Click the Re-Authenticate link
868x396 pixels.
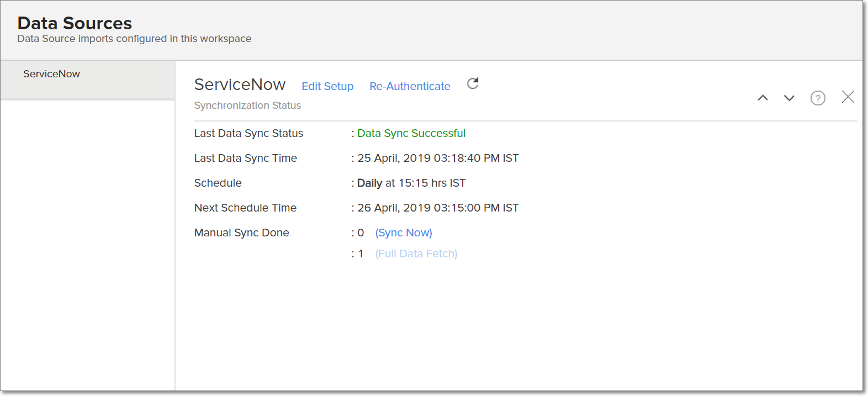[410, 86]
